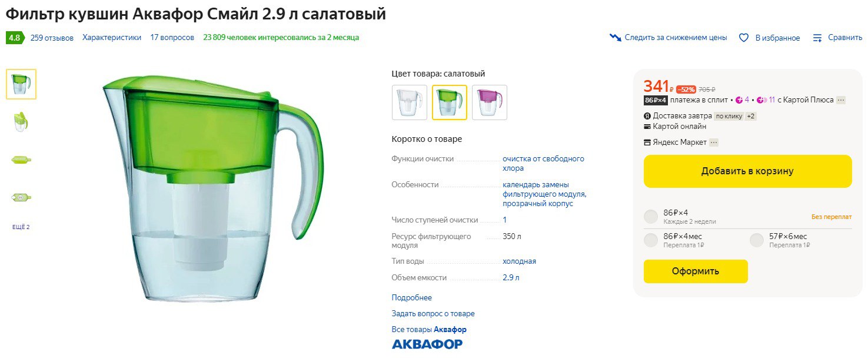Image resolution: width=868 pixels, height=358 pixels.
Task: Click the card online payment icon
Action: pos(647,127)
